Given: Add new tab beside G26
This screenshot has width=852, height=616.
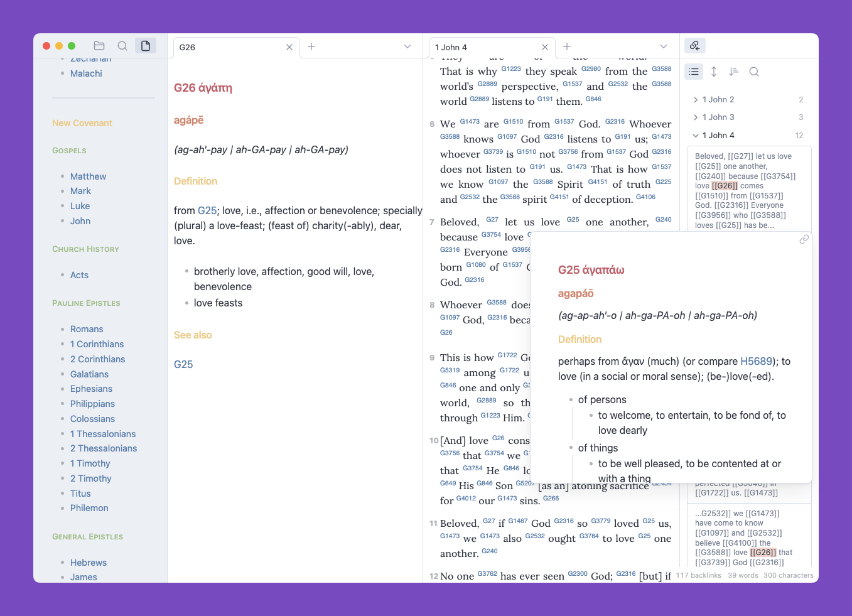Looking at the screenshot, I should tap(311, 46).
